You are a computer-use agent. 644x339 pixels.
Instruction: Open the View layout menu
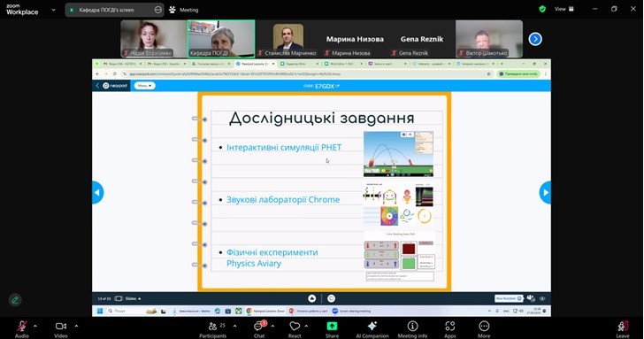(564, 9)
